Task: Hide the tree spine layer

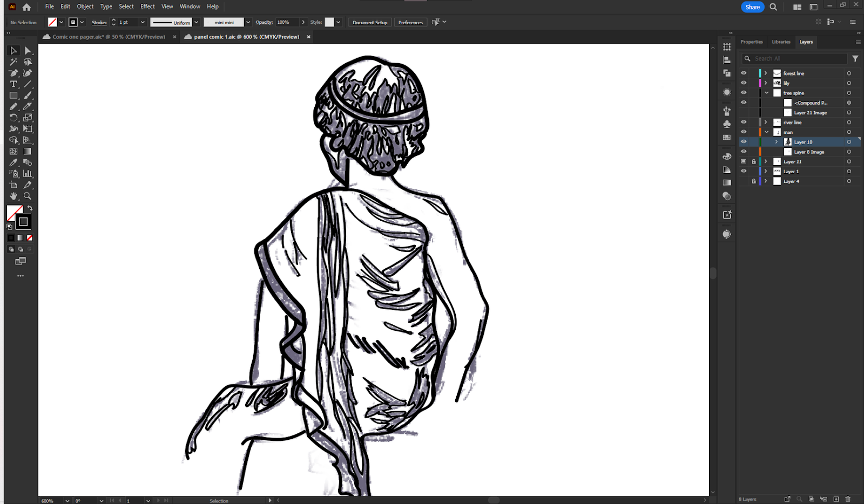Action: [x=744, y=93]
